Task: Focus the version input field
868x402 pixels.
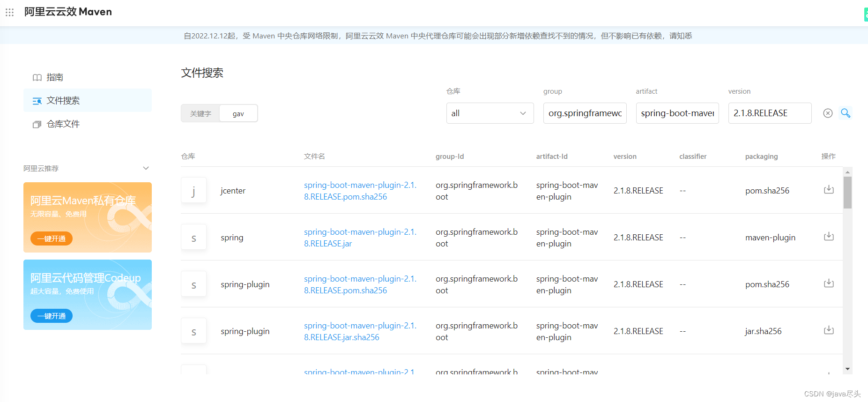Action: 770,113
